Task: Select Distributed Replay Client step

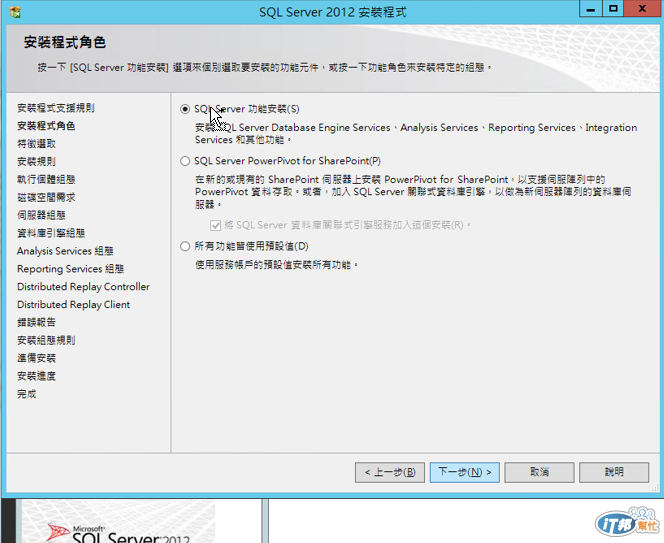Action: [73, 305]
